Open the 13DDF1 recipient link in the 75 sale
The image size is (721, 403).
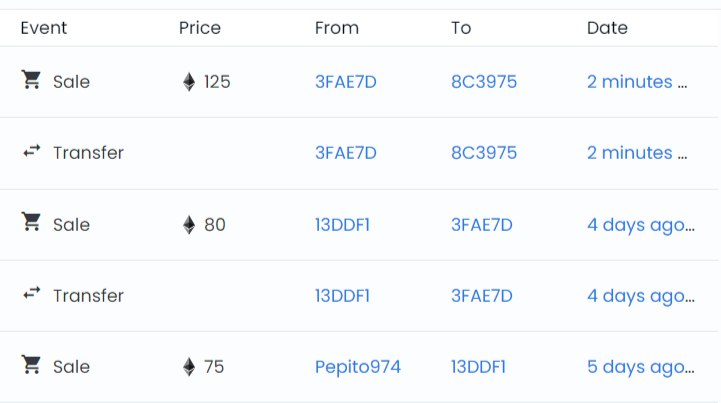tap(478, 367)
